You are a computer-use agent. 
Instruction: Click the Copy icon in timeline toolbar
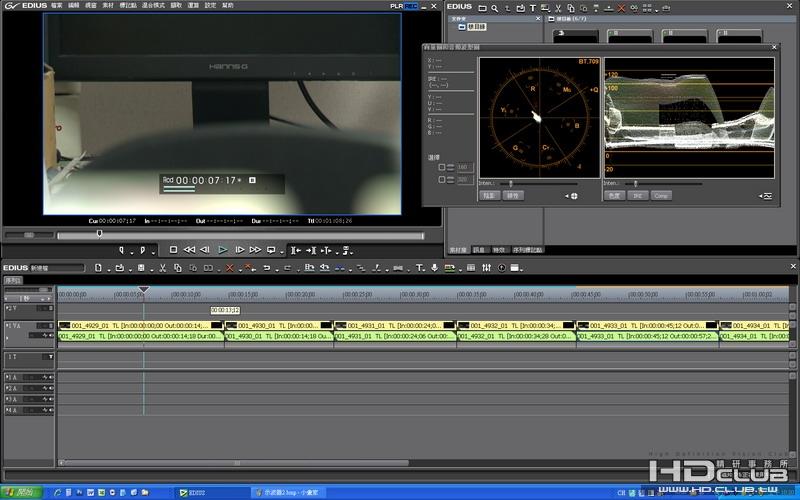click(x=178, y=268)
